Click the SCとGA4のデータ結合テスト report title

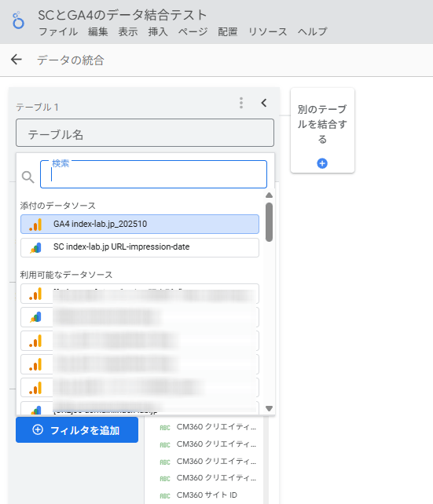pos(123,15)
